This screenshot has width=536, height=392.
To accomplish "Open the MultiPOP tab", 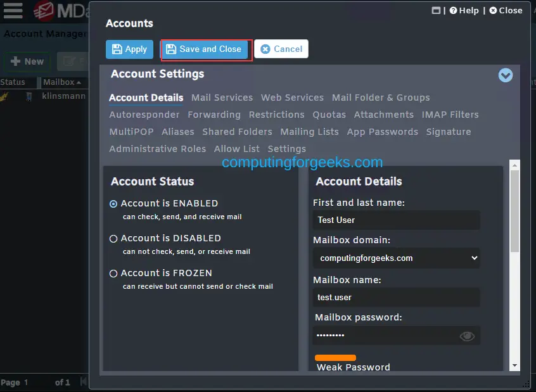I will point(131,132).
